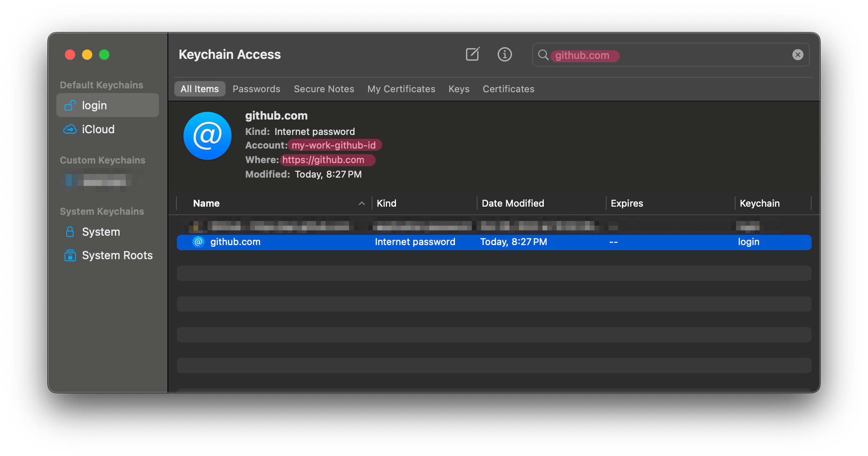Viewport: 868px width, 456px height.
Task: Open the My Certificates tab
Action: coord(401,89)
